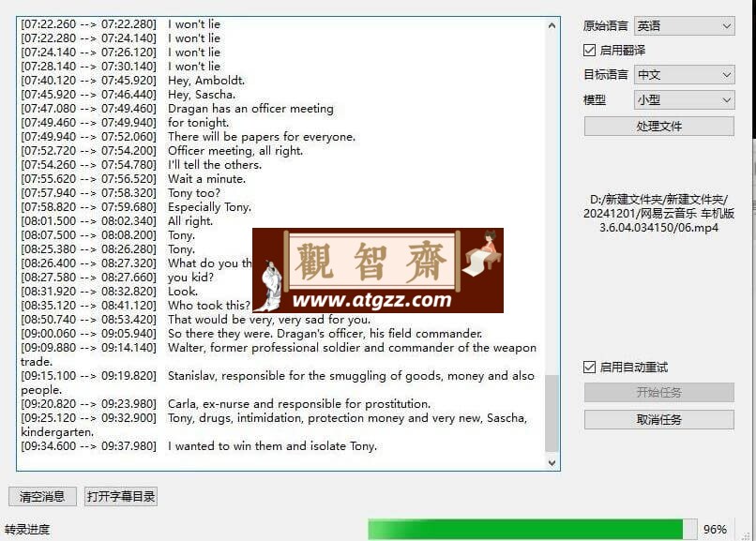756x541 pixels.
Task: Open the 目标语言 dropdown showing 中文
Action: pyautogui.click(x=684, y=75)
